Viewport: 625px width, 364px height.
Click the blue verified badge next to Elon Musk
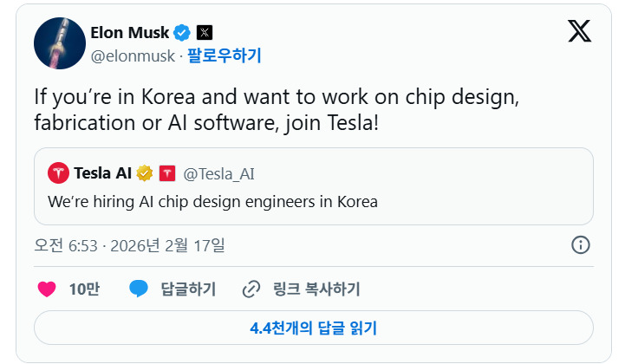(x=182, y=33)
